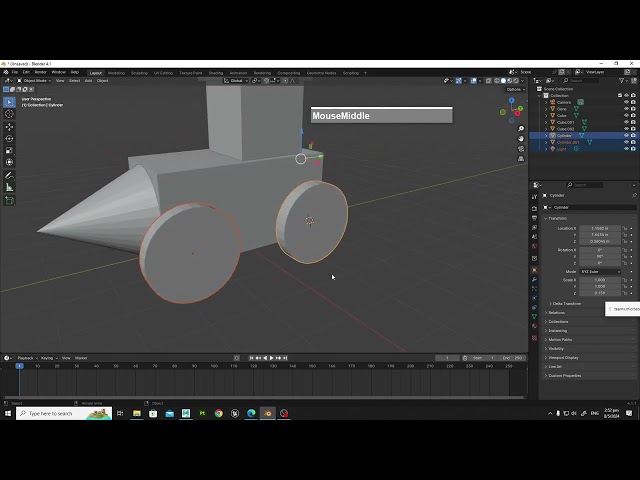Image resolution: width=640 pixels, height=480 pixels.
Task: Toggle lock on Location X
Action: [x=624, y=229]
